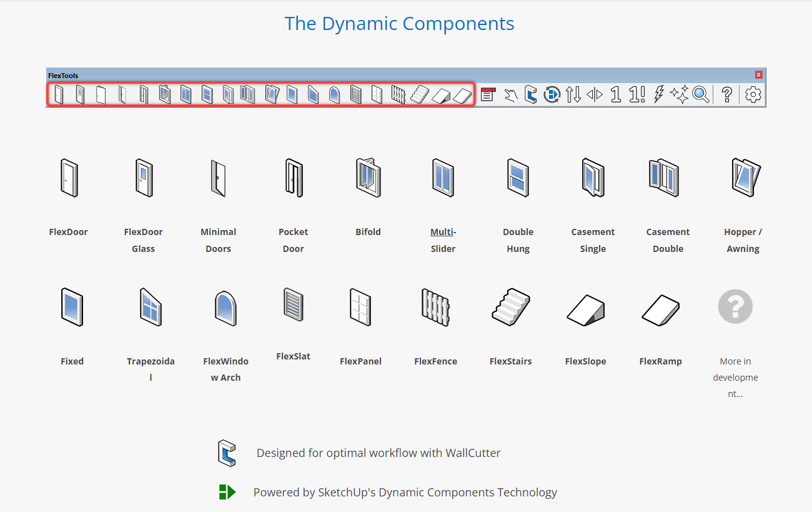
Task: Click the sparkle stars toolbar icon
Action: pos(679,94)
